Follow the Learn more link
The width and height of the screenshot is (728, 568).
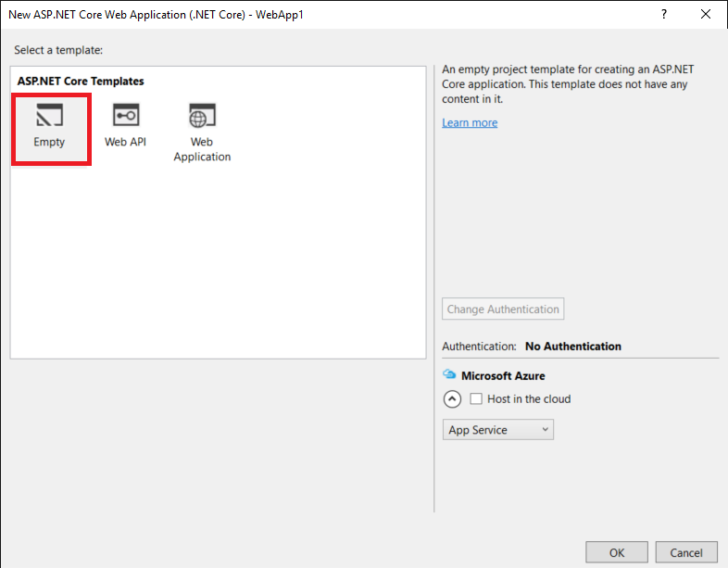point(470,123)
